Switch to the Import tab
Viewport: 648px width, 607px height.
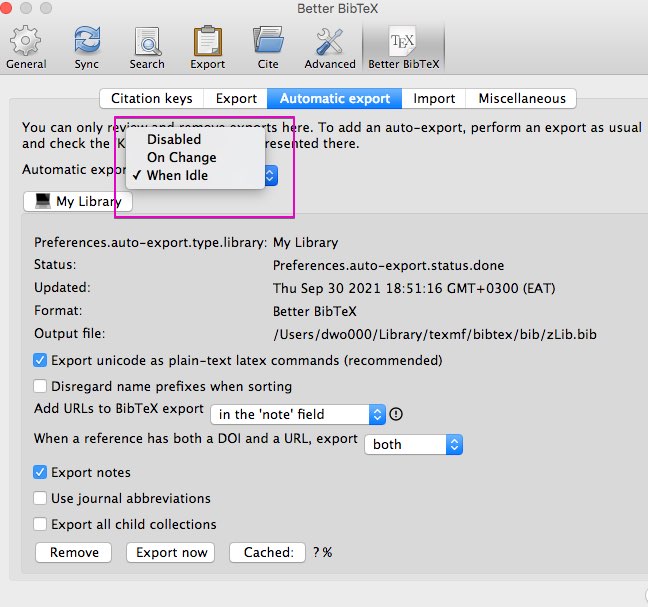434,98
